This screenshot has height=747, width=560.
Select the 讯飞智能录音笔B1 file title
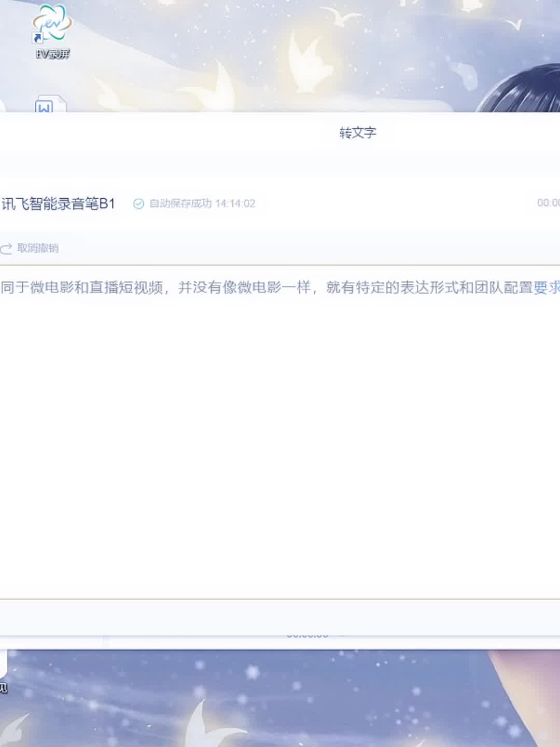[58, 204]
